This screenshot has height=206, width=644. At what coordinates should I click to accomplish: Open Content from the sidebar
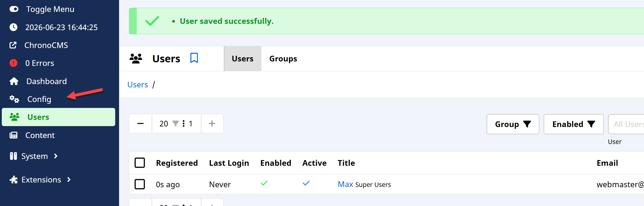point(40,135)
